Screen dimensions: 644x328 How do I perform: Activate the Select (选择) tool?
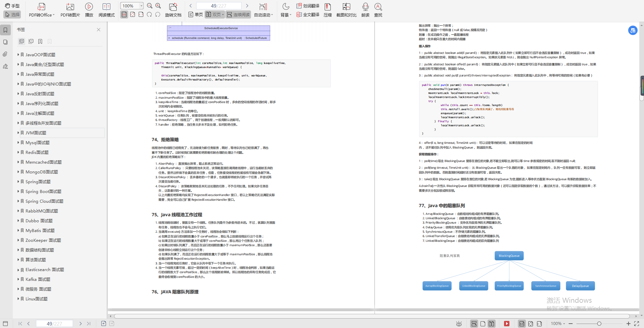(12, 14)
